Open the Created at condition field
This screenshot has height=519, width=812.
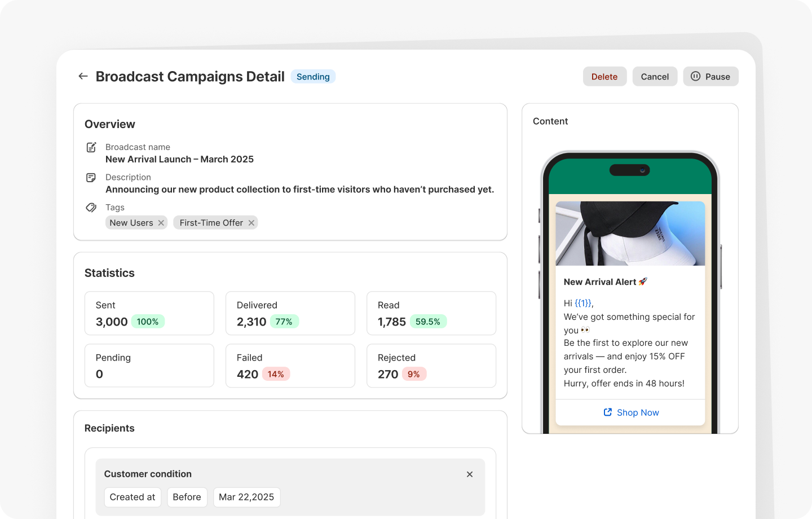coord(133,497)
